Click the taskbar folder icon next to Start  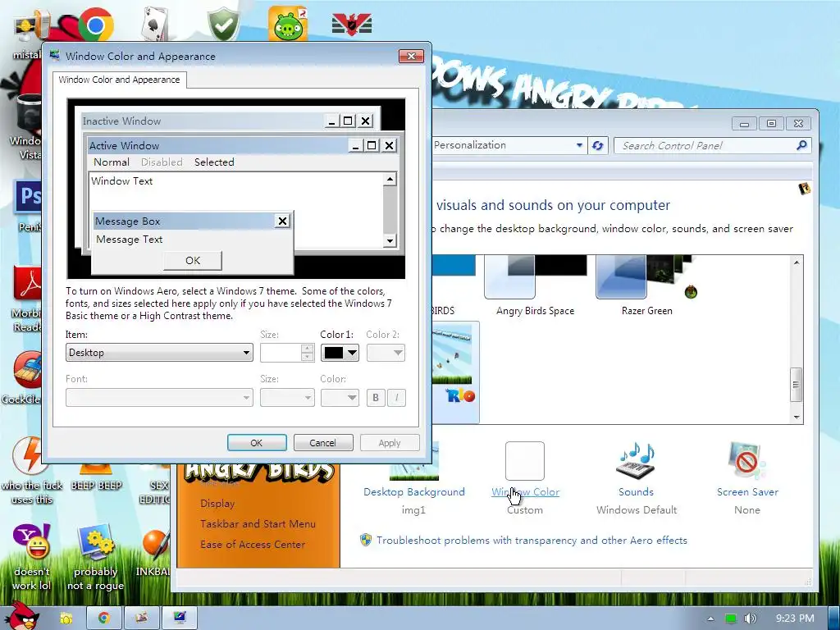[66, 619]
